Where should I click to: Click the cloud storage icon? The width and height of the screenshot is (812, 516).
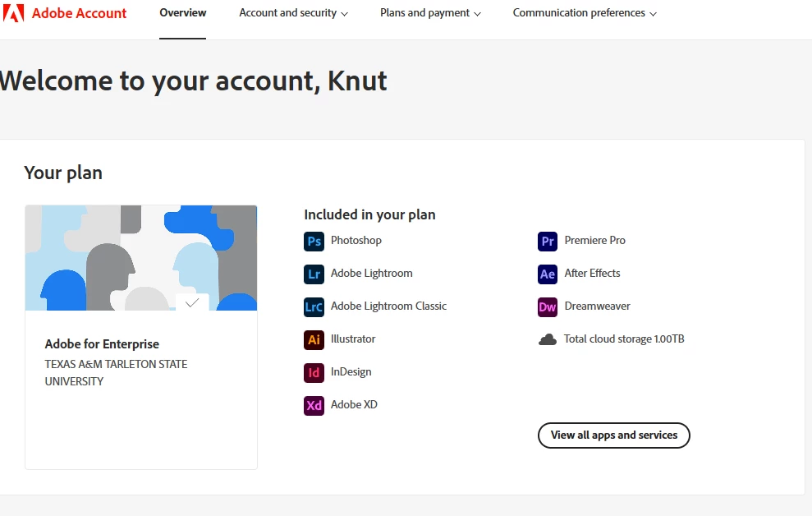pyautogui.click(x=548, y=340)
